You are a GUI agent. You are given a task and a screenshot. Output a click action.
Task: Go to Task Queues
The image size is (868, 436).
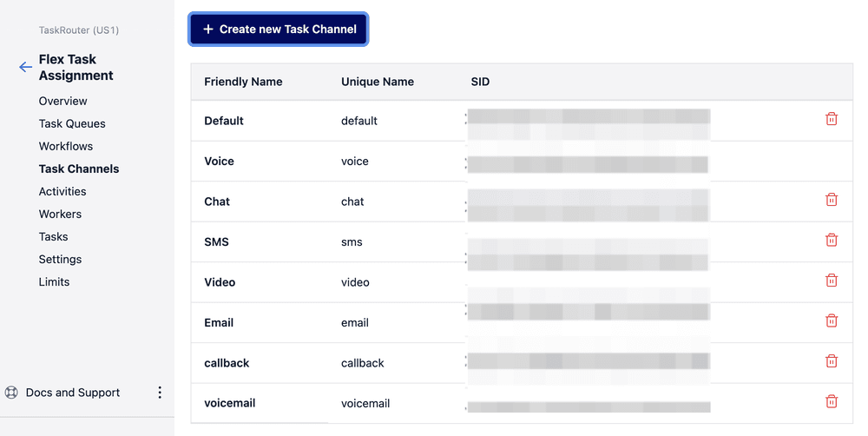(72, 123)
